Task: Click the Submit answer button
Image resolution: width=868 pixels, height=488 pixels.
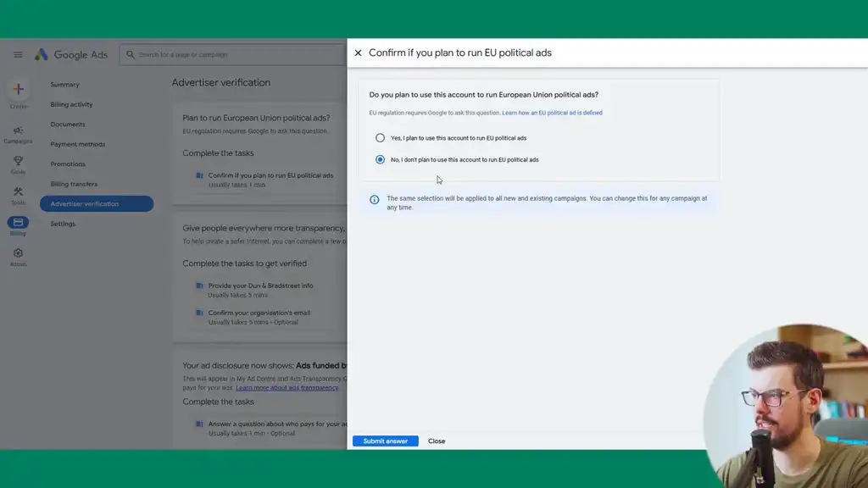Action: (385, 441)
